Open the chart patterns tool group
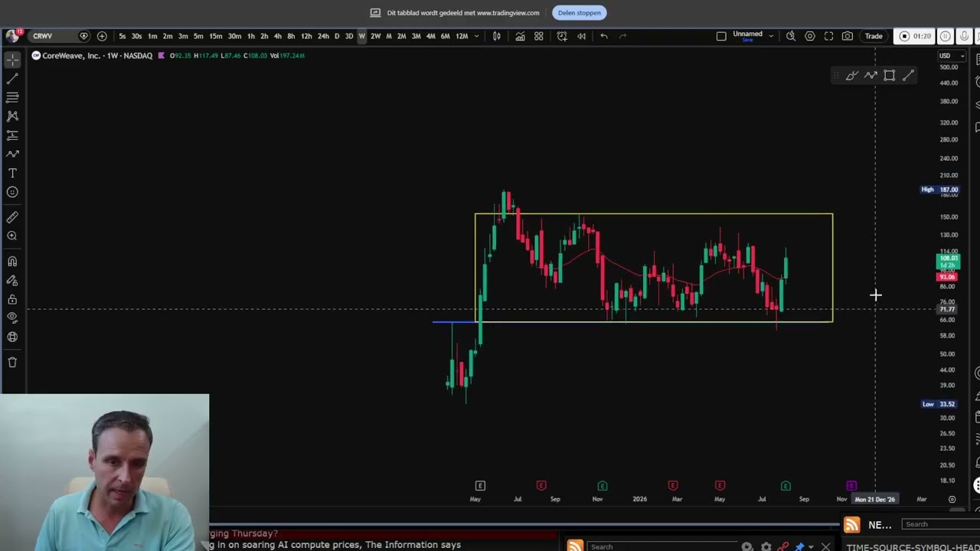 click(12, 116)
